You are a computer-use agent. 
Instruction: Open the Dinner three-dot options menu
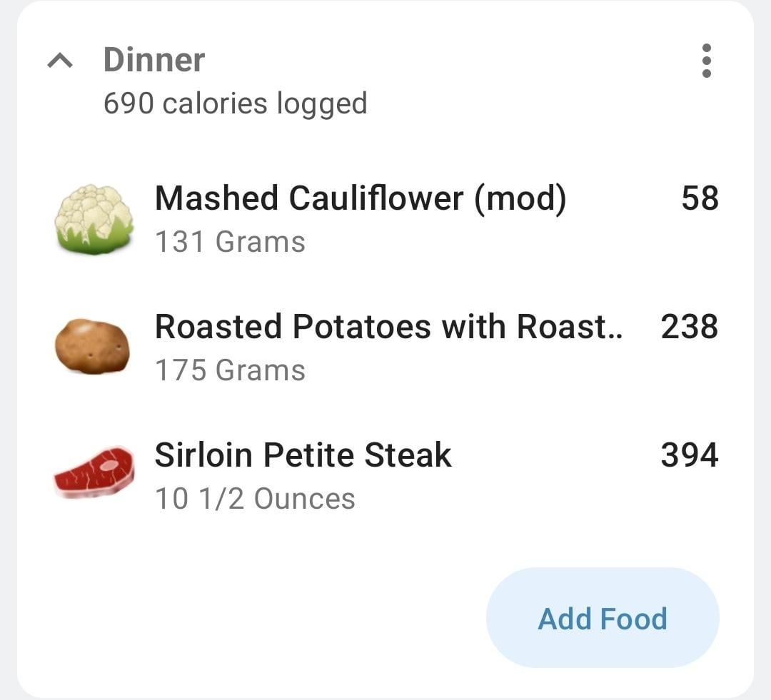pos(706,61)
